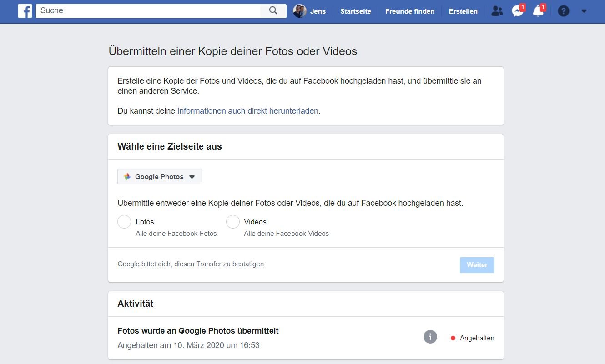Open Jens profile via avatar picture
Image resolution: width=605 pixels, height=364 pixels.
click(299, 11)
